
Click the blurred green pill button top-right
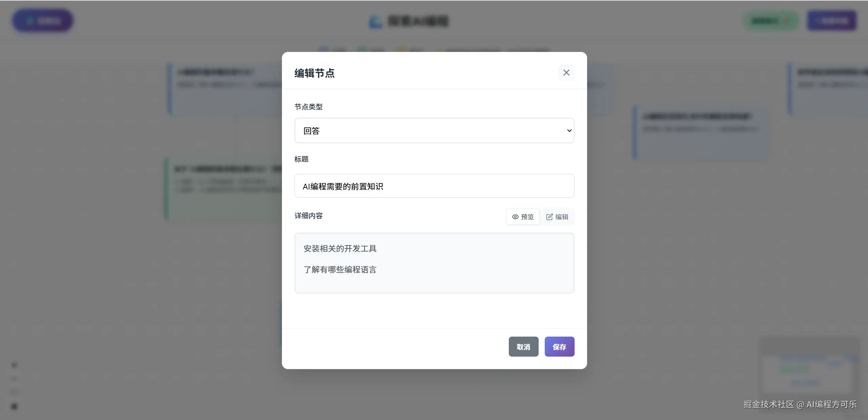point(771,21)
